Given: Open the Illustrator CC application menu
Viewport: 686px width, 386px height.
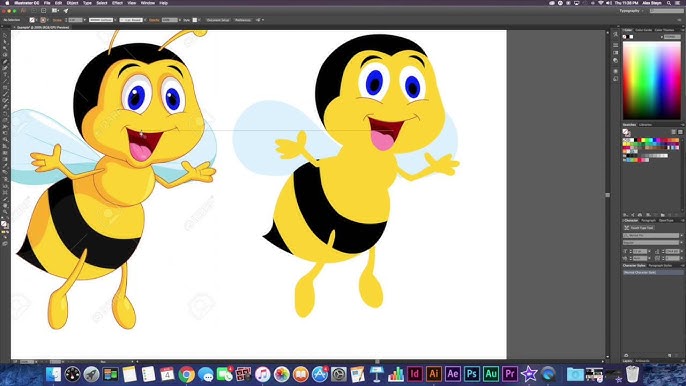Looking at the screenshot, I should [27, 3].
